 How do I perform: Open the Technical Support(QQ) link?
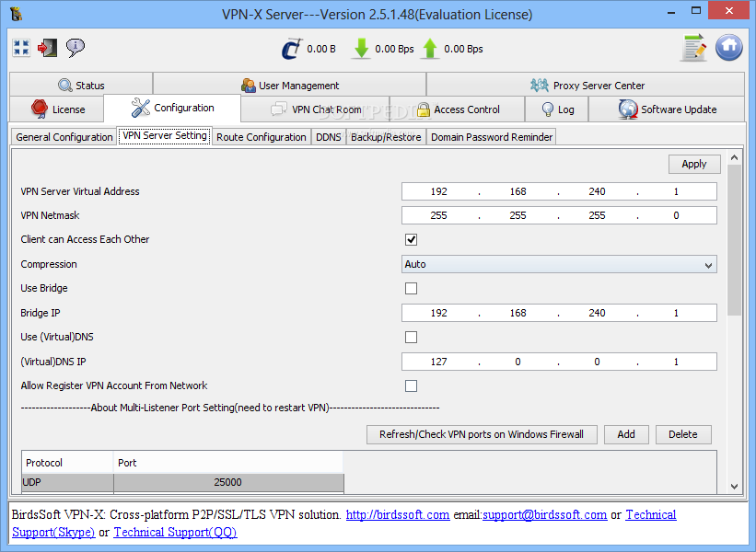(x=175, y=533)
